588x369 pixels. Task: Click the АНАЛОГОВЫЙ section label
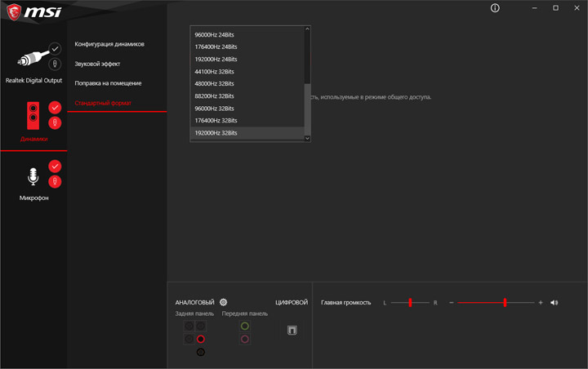tap(194, 302)
